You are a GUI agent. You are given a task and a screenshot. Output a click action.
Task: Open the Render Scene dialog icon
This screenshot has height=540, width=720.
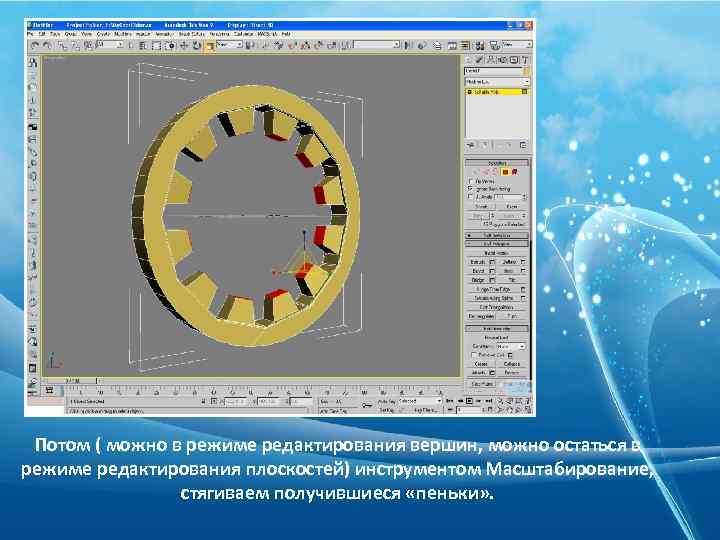click(494, 45)
